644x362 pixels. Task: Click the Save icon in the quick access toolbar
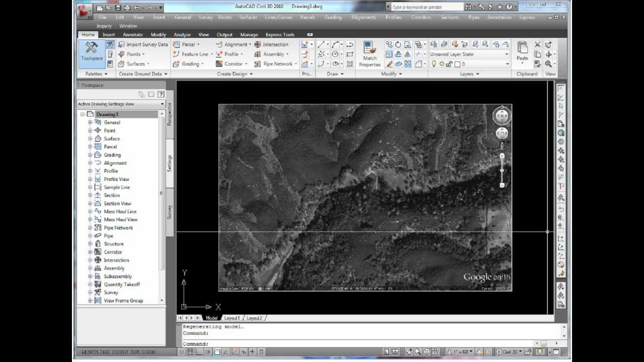pyautogui.click(x=118, y=8)
